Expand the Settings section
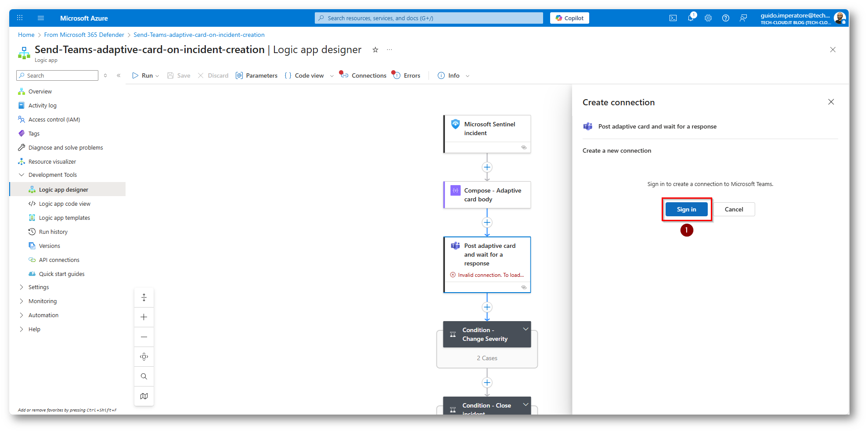Viewport: 868px width, 433px height. pos(22,287)
